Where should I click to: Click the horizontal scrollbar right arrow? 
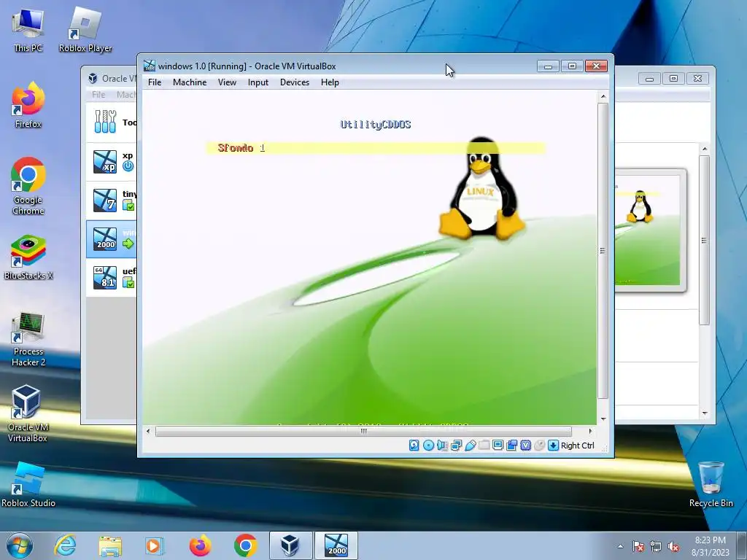click(591, 431)
